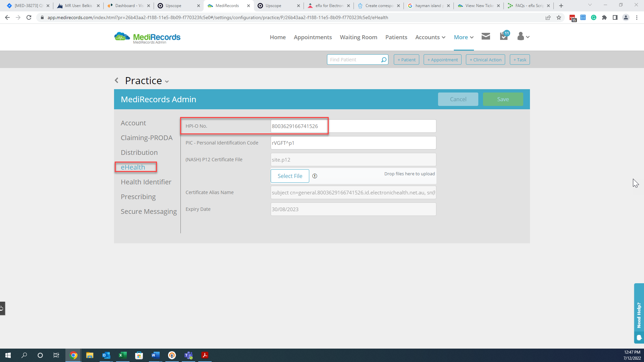The width and height of the screenshot is (644, 362).
Task: Select the Account settings section
Action: (x=133, y=123)
